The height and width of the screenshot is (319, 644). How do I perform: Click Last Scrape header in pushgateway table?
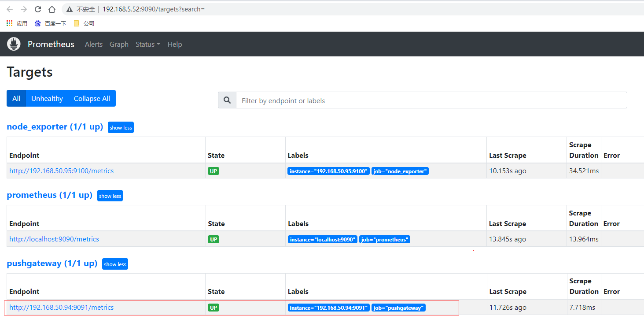pos(508,292)
